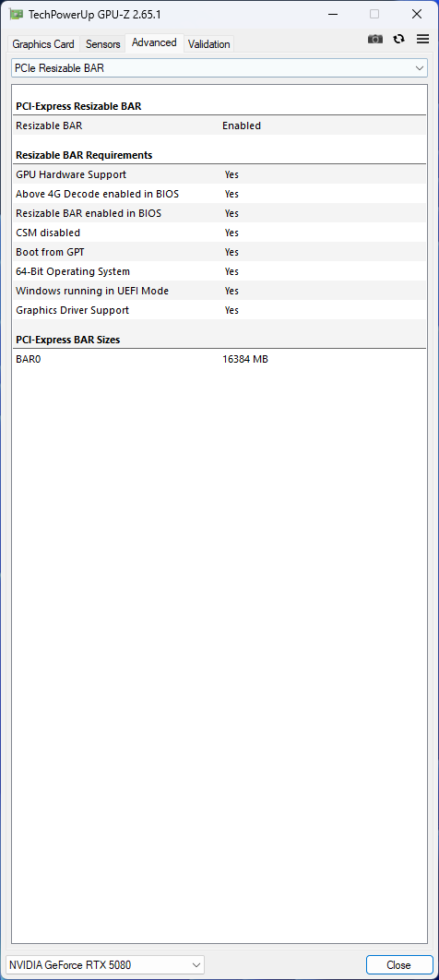Select the GPU Hardware Support row
Screen dimensions: 439x980
pyautogui.click(x=219, y=174)
